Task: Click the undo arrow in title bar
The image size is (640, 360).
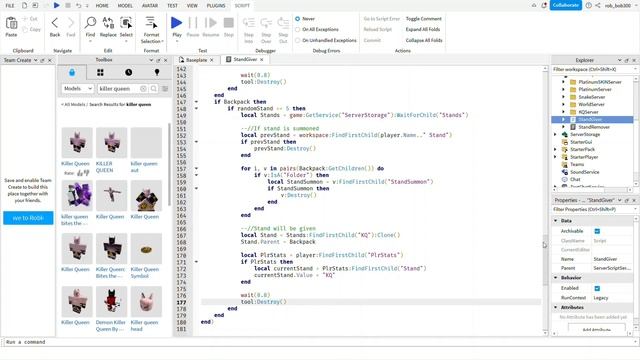Action: tap(78, 6)
